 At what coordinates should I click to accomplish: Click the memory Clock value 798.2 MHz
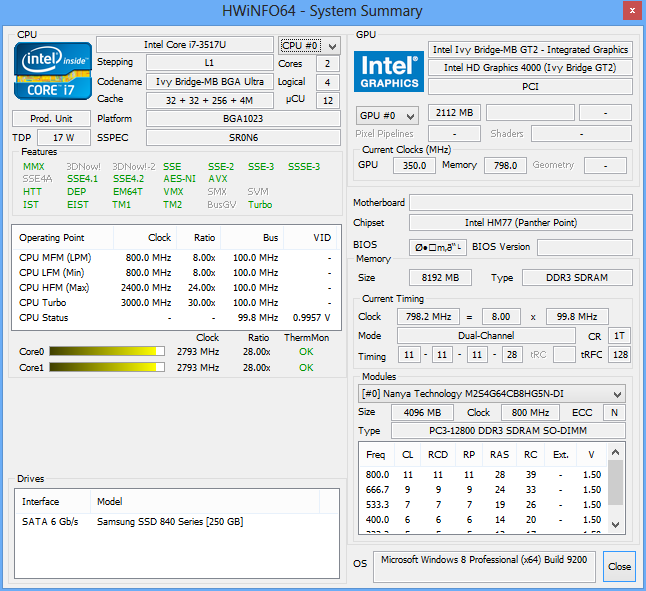pos(428,317)
